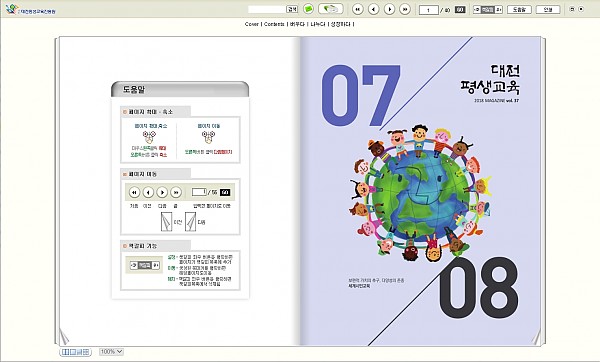Click the right arrow of bookmark control

(499, 10)
